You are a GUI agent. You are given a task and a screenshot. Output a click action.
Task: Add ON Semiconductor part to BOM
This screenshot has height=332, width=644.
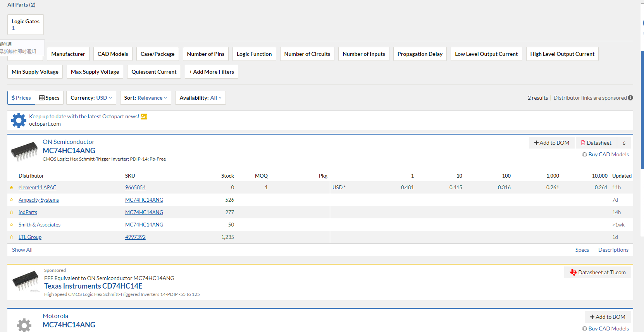552,143
